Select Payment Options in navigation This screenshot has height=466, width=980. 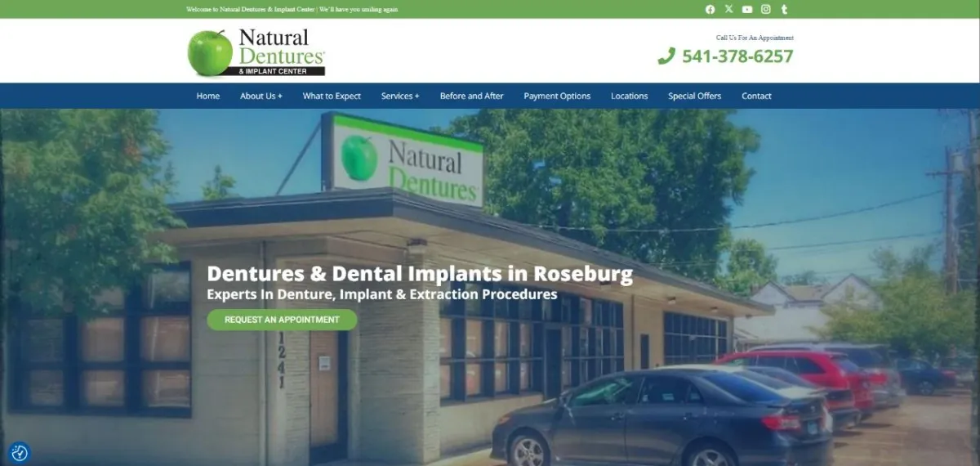[x=557, y=96]
